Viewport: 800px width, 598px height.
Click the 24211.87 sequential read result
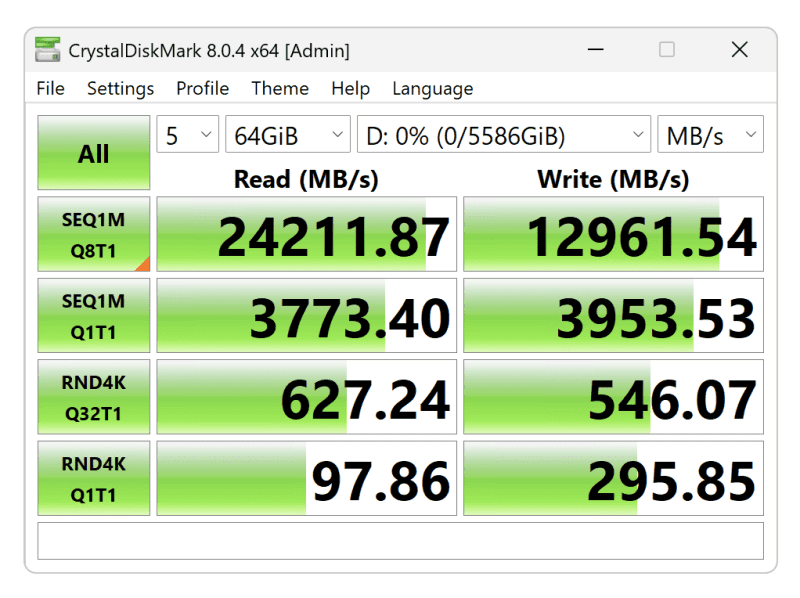[307, 235]
